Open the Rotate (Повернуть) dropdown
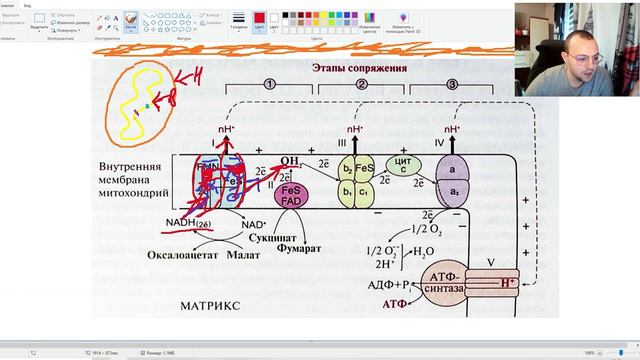Viewport: 640px width, 360px height. (x=66, y=30)
